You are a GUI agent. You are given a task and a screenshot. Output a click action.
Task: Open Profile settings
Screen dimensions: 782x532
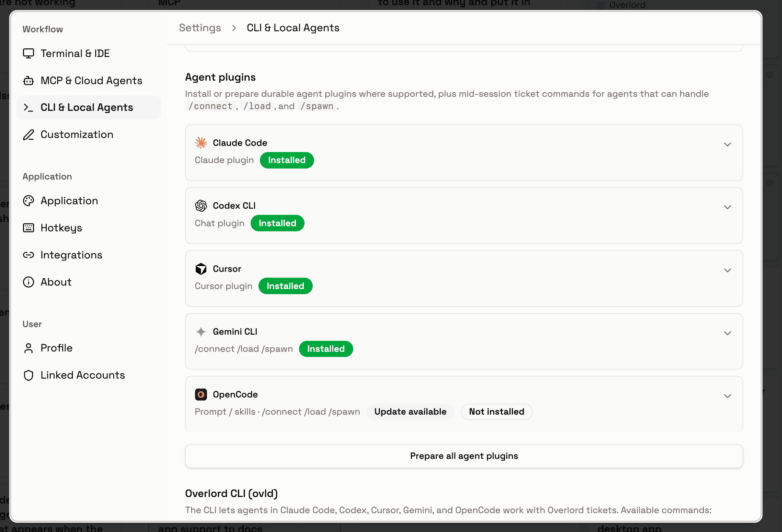[x=89, y=348]
